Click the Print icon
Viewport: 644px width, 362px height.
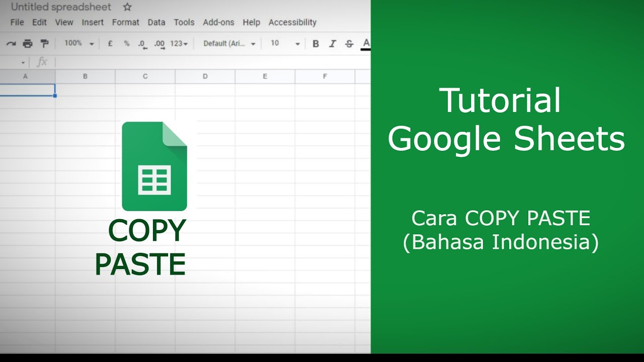[x=28, y=44]
